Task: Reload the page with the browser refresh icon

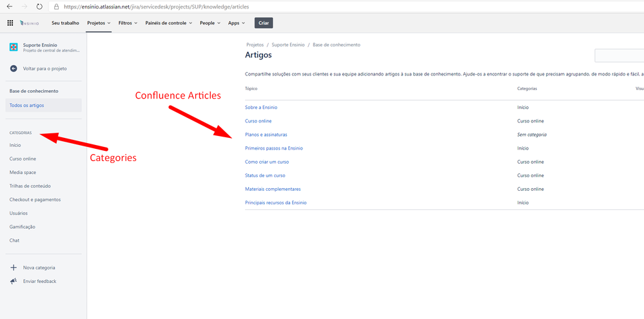Action: click(x=39, y=6)
